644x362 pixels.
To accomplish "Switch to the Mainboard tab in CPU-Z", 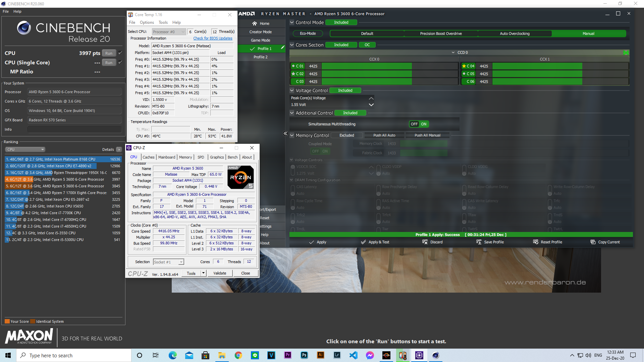I will click(167, 157).
